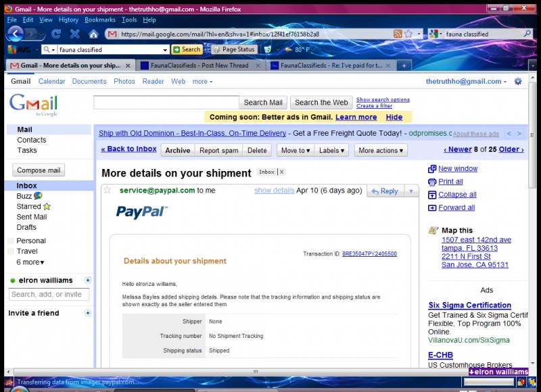
Task: Click previous ad arrow
Action: (509, 133)
